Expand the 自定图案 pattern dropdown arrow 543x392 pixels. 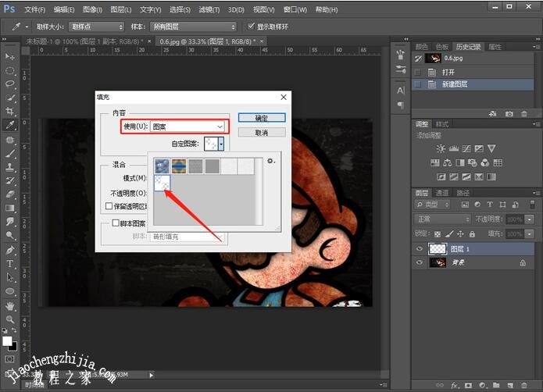[221, 144]
